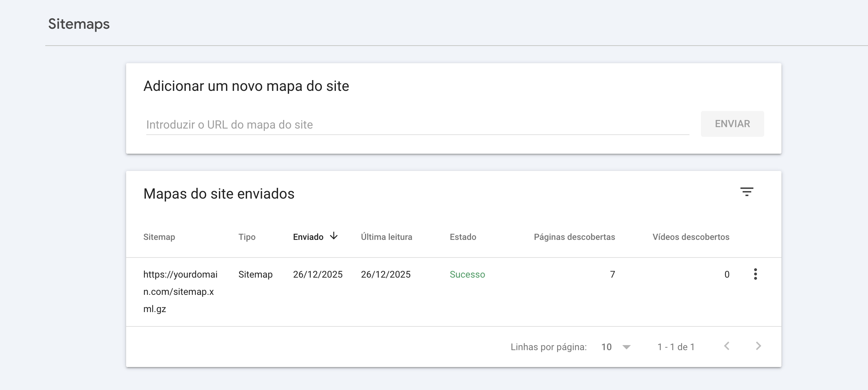Click the Vídeos descobertos column header

point(690,237)
